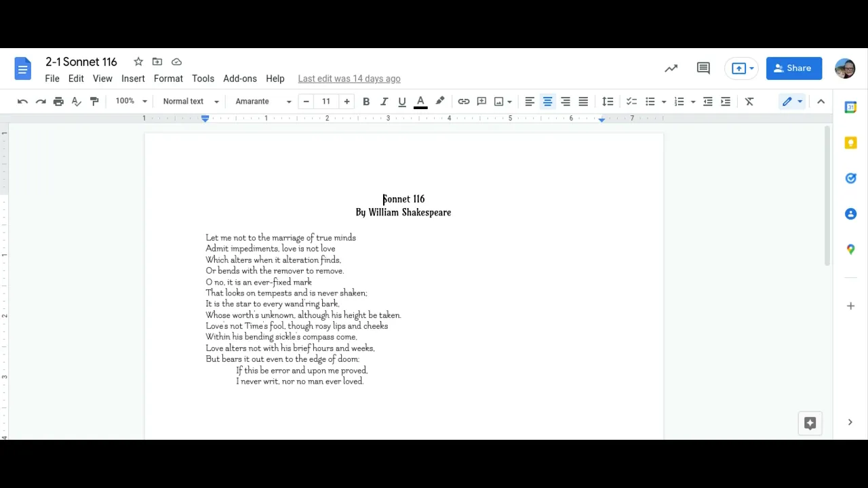Insert link using chain icon
Screen dimensions: 868x488
[x=464, y=102]
